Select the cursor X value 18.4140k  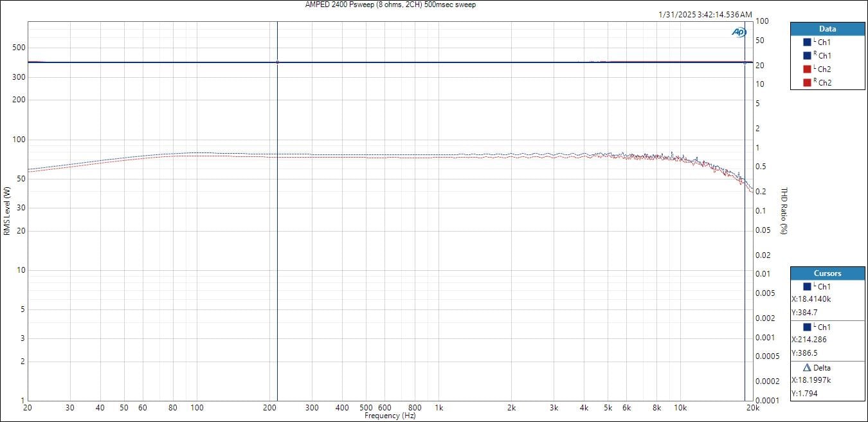pyautogui.click(x=811, y=299)
